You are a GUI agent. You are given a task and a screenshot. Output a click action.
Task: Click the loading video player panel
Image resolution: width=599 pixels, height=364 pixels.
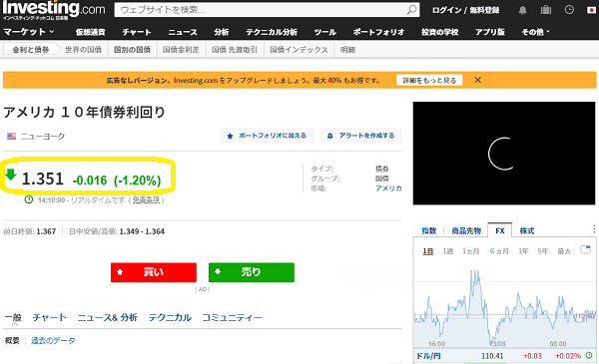[504, 153]
